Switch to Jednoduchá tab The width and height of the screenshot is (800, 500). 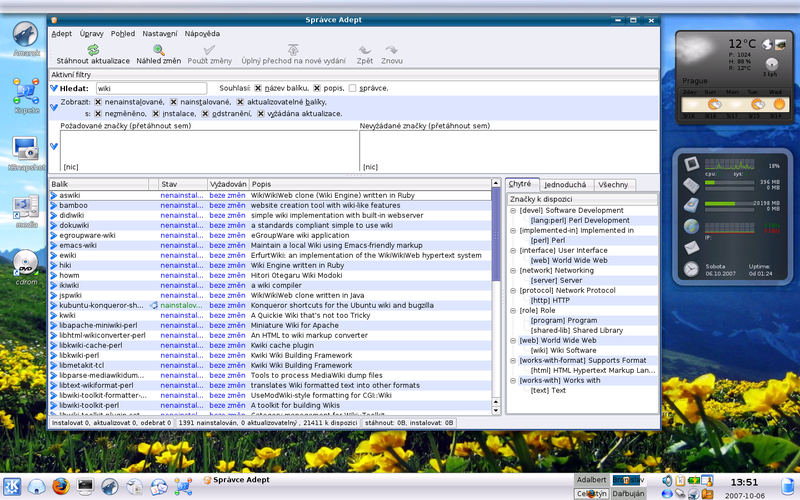click(565, 185)
